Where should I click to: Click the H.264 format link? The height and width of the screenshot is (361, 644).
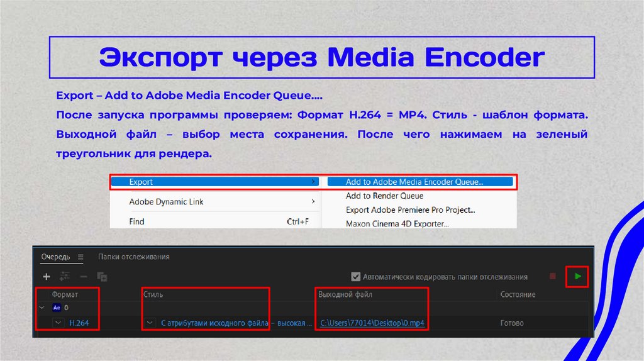point(79,323)
